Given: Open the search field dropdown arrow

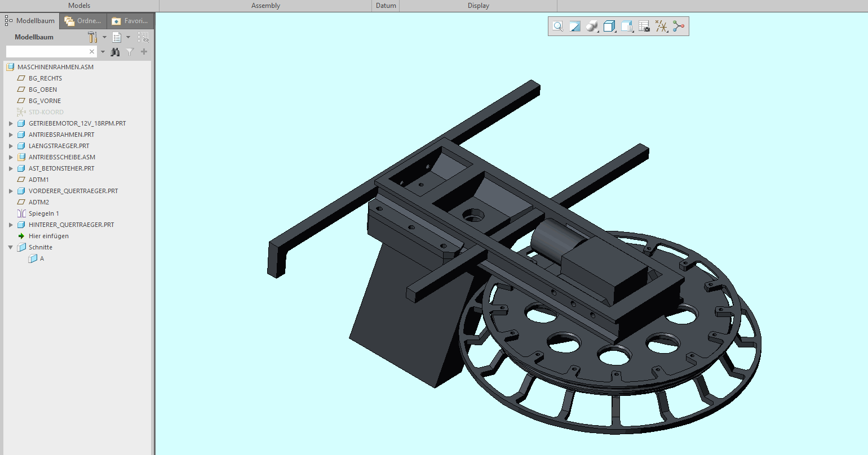Looking at the screenshot, I should point(103,52).
